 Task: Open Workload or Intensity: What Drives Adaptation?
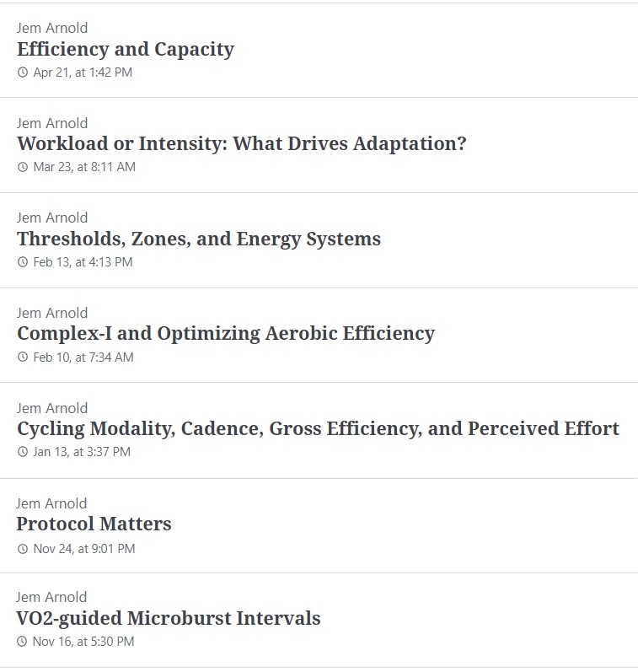tap(241, 143)
